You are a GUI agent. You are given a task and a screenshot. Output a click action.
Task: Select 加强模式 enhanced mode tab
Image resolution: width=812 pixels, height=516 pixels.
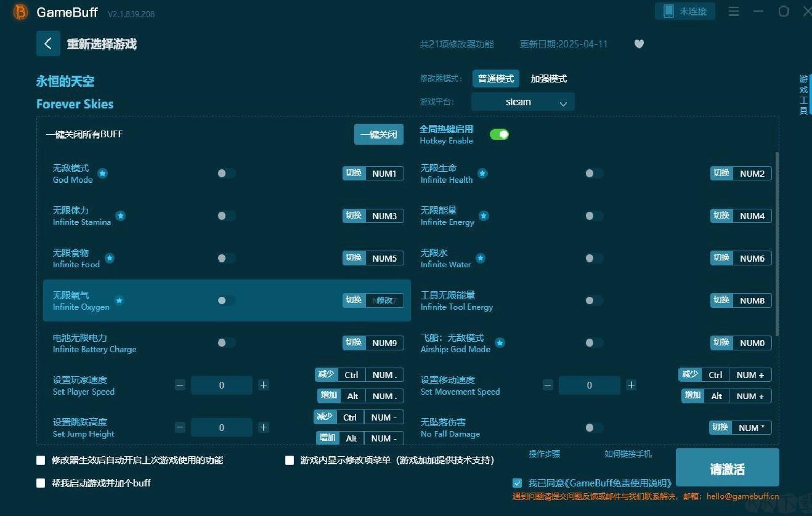[x=549, y=79]
